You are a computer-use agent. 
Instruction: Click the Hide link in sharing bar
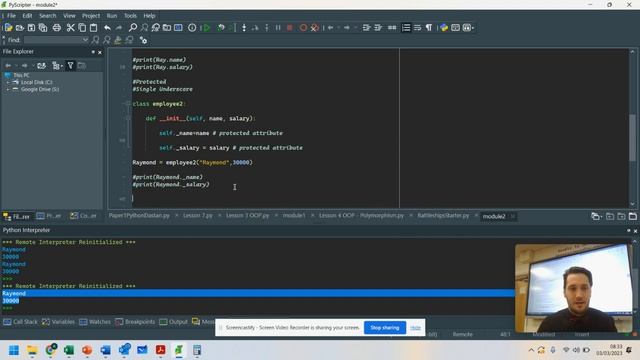(x=416, y=328)
